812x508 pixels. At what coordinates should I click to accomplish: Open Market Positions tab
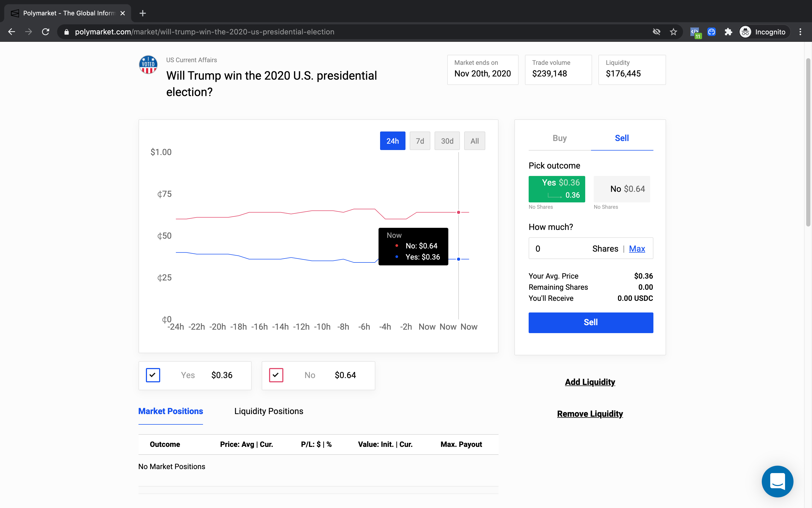[x=170, y=411]
